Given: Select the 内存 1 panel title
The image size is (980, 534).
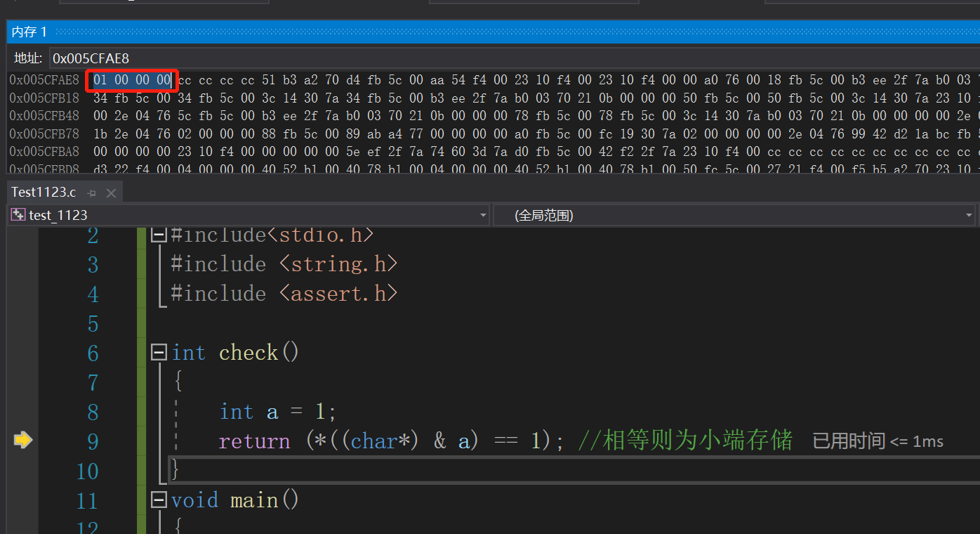Looking at the screenshot, I should 29,32.
